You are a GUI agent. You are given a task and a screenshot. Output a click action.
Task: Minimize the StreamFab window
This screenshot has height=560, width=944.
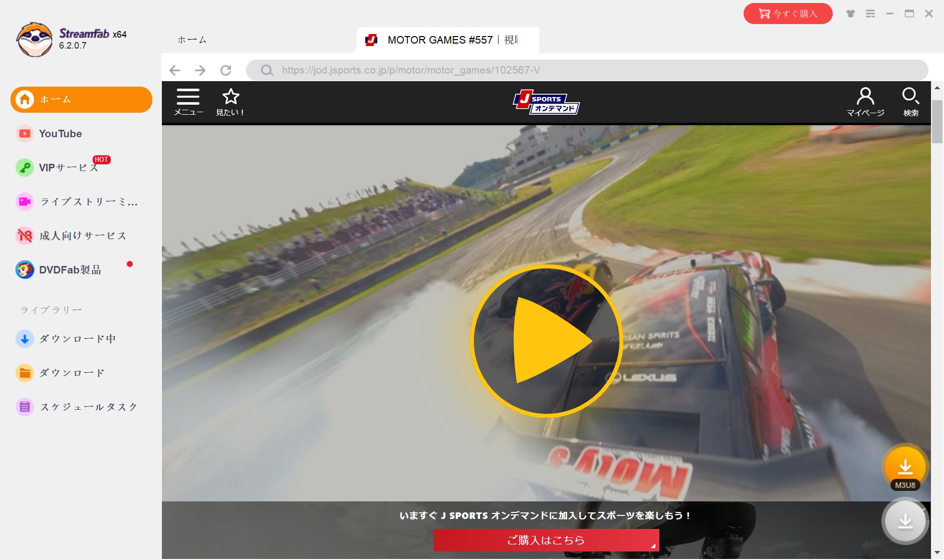889,14
